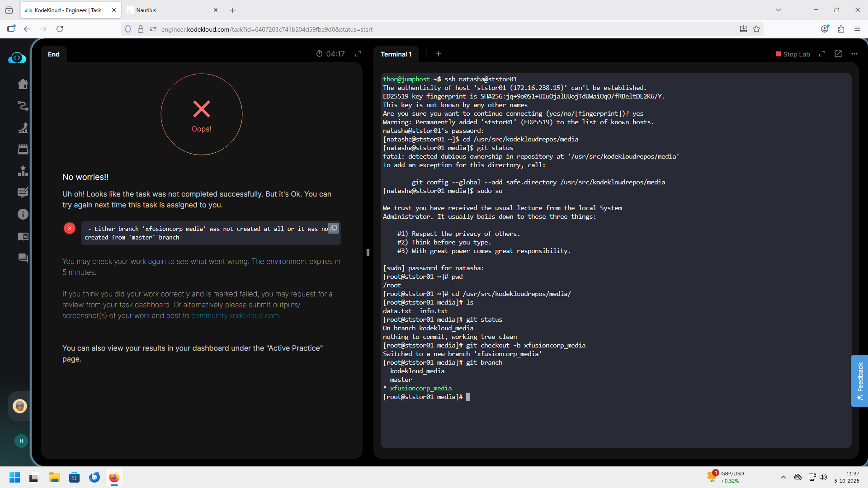Select the Terminal 1 tab
Viewport: 868px width, 488px height.
coord(396,54)
